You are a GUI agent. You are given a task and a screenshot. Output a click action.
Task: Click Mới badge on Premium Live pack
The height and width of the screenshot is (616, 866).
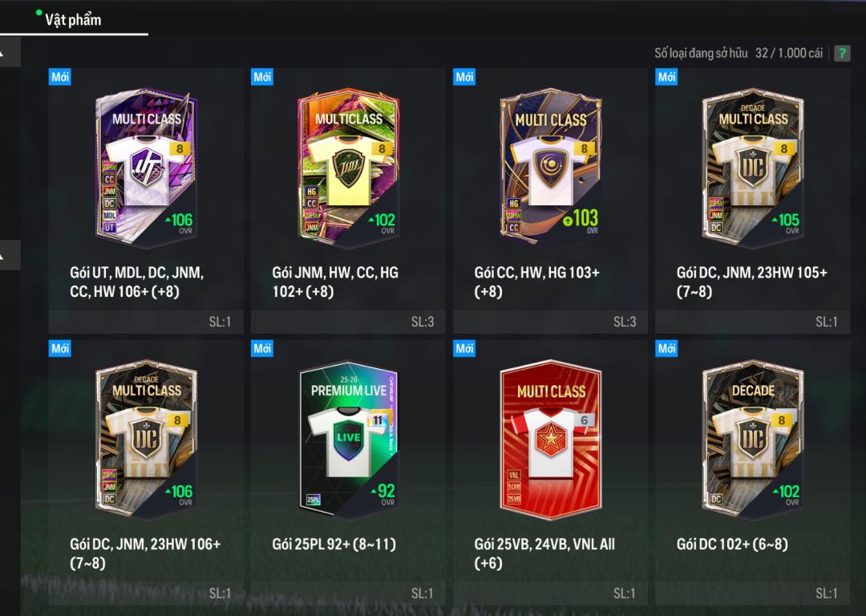pyautogui.click(x=261, y=349)
